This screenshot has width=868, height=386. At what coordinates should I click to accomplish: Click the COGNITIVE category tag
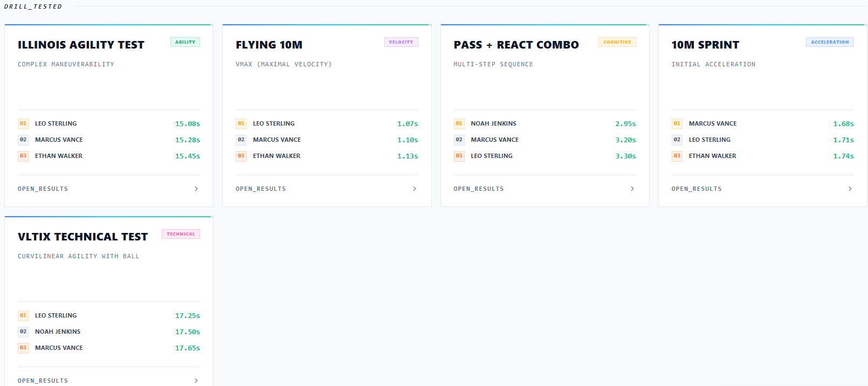point(617,42)
